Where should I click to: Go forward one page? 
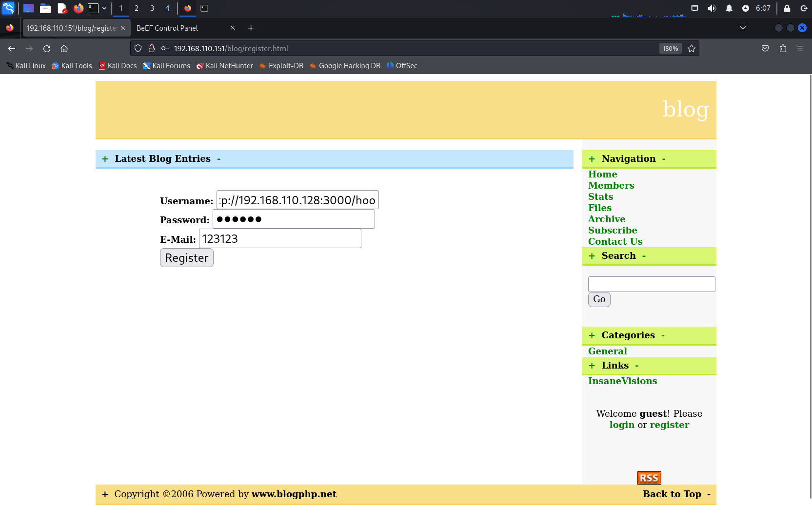coord(29,49)
